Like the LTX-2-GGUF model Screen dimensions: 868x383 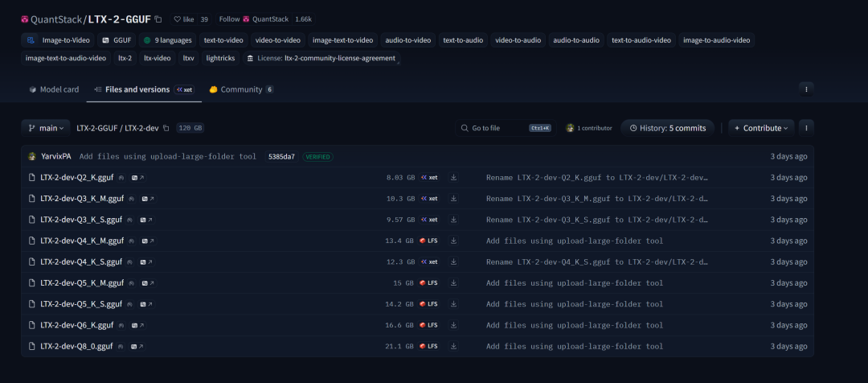[x=184, y=19]
